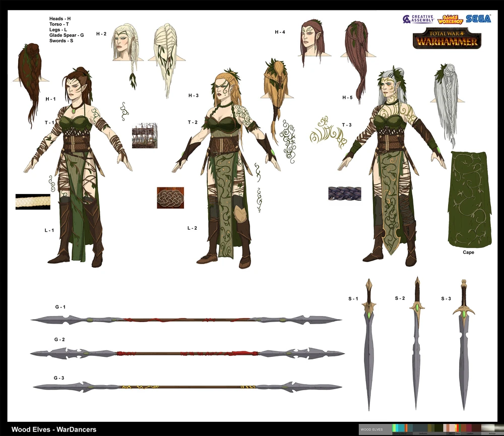Screen dimensions: 504x436
Task: Click the 'Legs - L' legend line
Action: (58, 30)
